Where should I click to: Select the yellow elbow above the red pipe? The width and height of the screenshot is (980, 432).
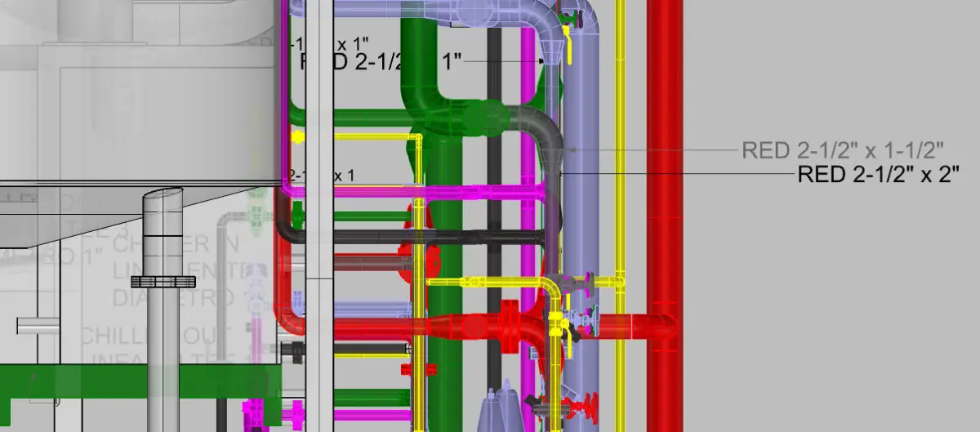pyautogui.click(x=549, y=287)
